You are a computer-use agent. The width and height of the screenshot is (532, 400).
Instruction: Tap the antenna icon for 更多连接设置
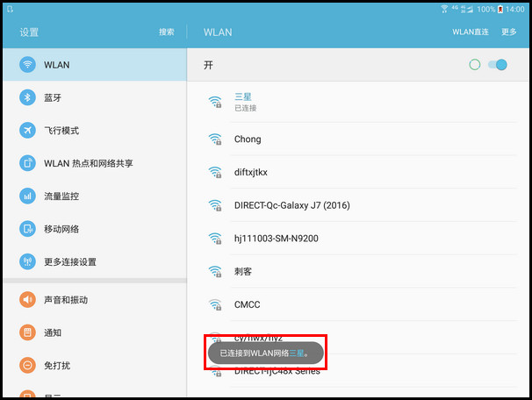click(27, 261)
